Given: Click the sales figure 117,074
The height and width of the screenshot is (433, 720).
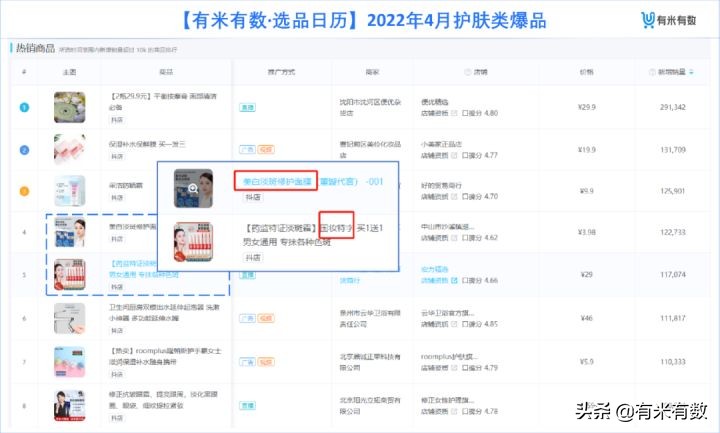Looking at the screenshot, I should pyautogui.click(x=673, y=275).
